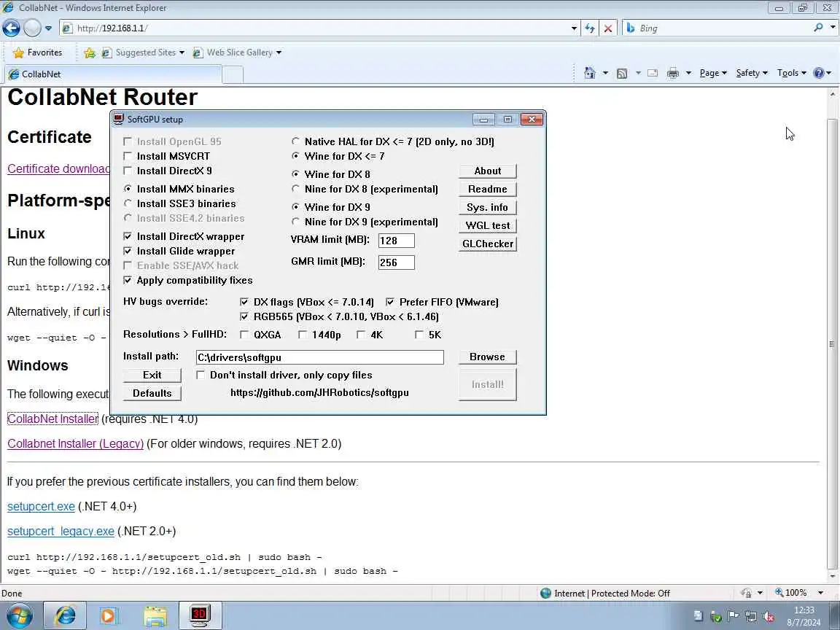840x630 pixels.
Task: Click the Exit button
Action: (152, 375)
